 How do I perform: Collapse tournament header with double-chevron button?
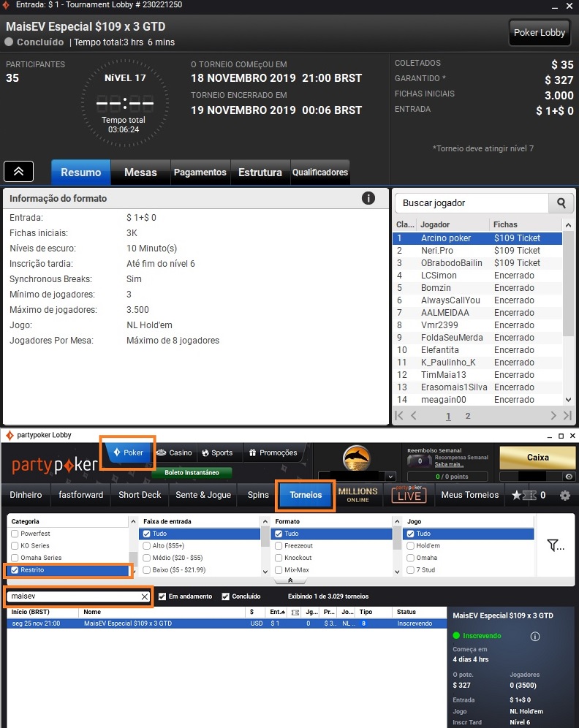coord(18,171)
